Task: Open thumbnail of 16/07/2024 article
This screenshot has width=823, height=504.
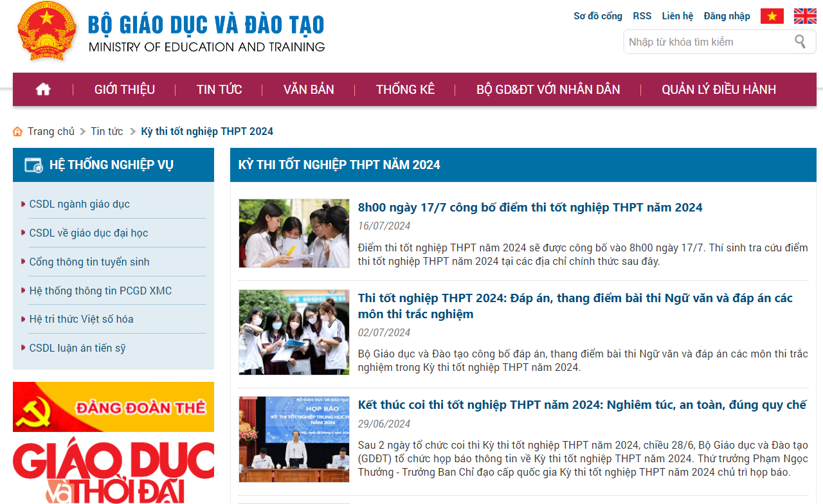Action: tap(294, 233)
